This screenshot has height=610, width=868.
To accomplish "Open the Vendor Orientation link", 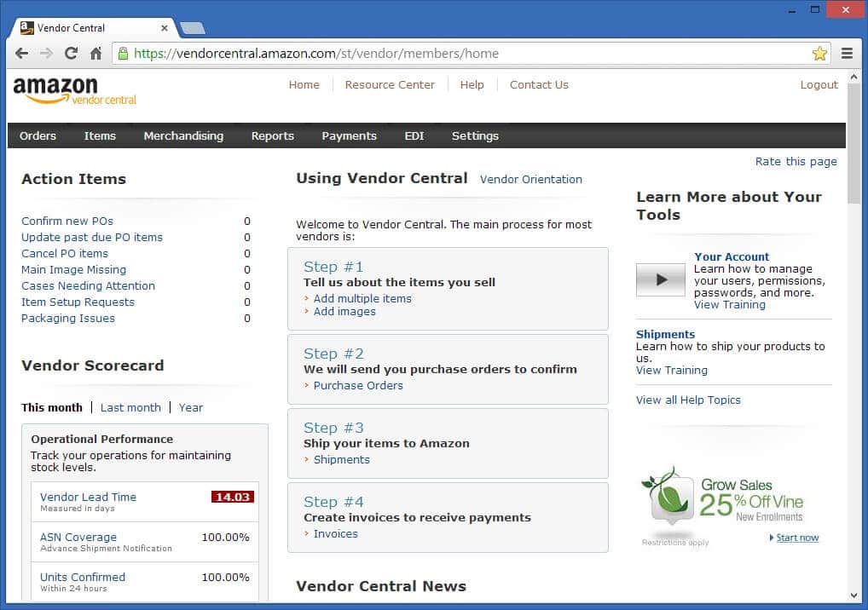I will pos(531,179).
